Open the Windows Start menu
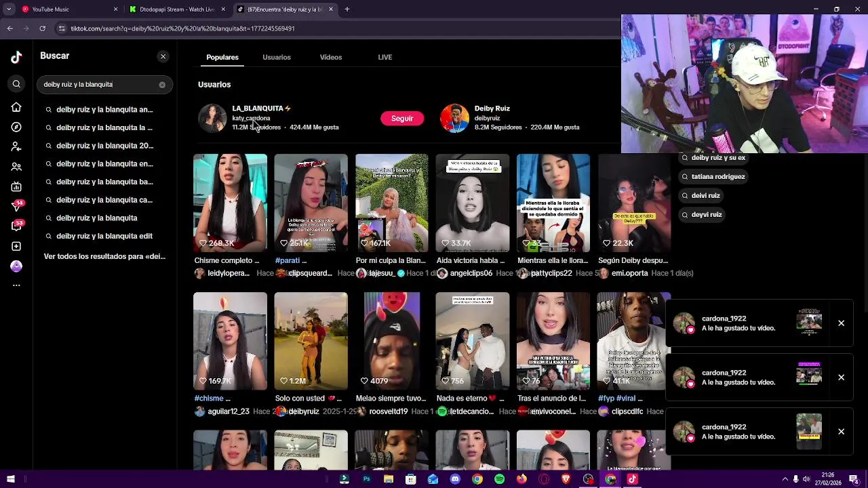 pos(10,479)
